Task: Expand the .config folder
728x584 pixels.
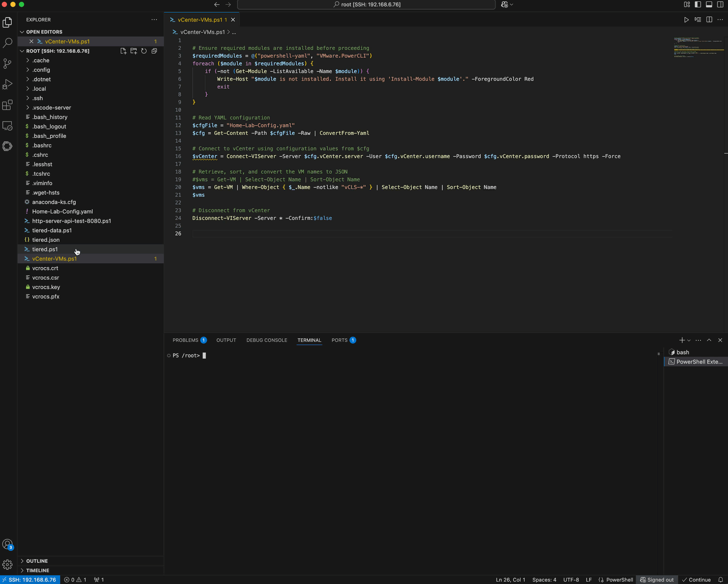Action: 41,70
